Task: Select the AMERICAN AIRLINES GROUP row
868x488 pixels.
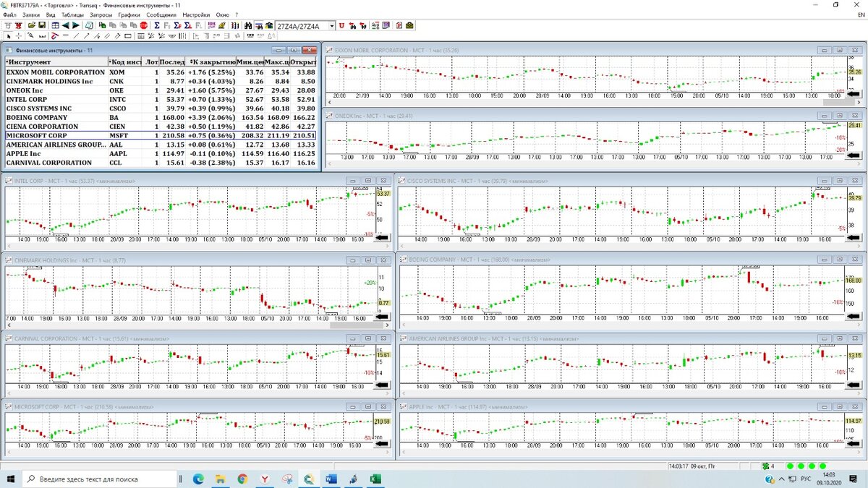Action: (161, 145)
